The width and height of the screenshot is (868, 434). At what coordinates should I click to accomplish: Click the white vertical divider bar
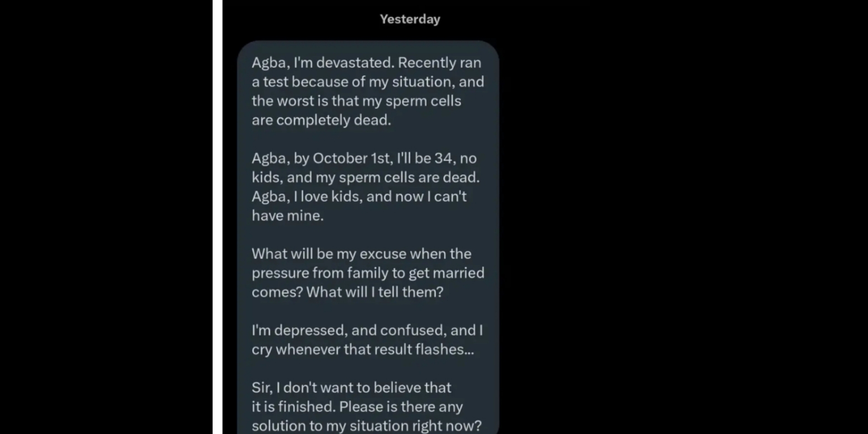pyautogui.click(x=217, y=217)
